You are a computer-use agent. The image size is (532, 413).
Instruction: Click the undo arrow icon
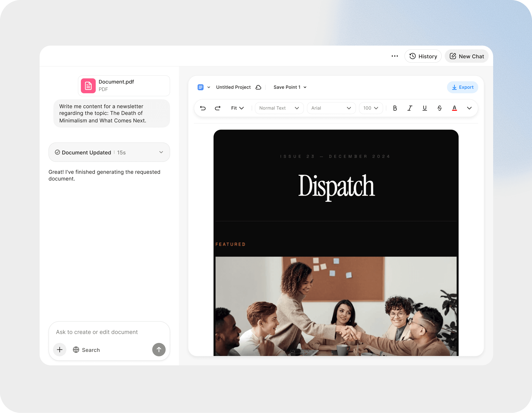click(x=203, y=108)
